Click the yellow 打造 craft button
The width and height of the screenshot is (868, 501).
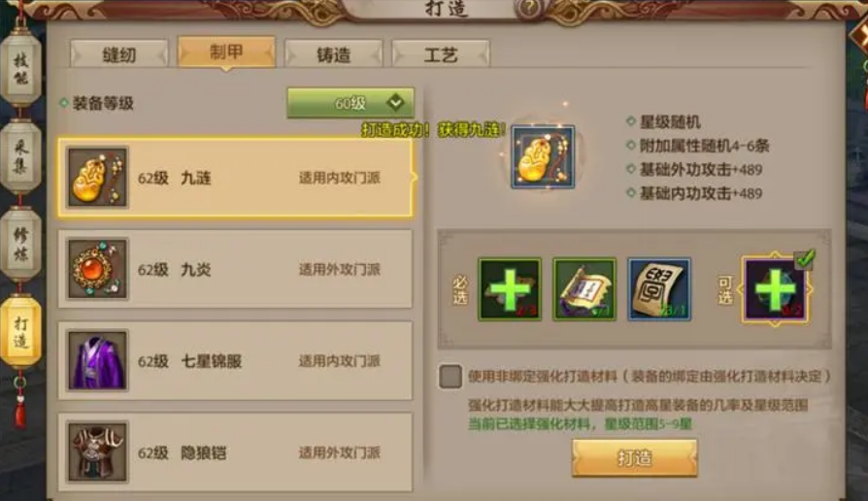[x=634, y=458]
